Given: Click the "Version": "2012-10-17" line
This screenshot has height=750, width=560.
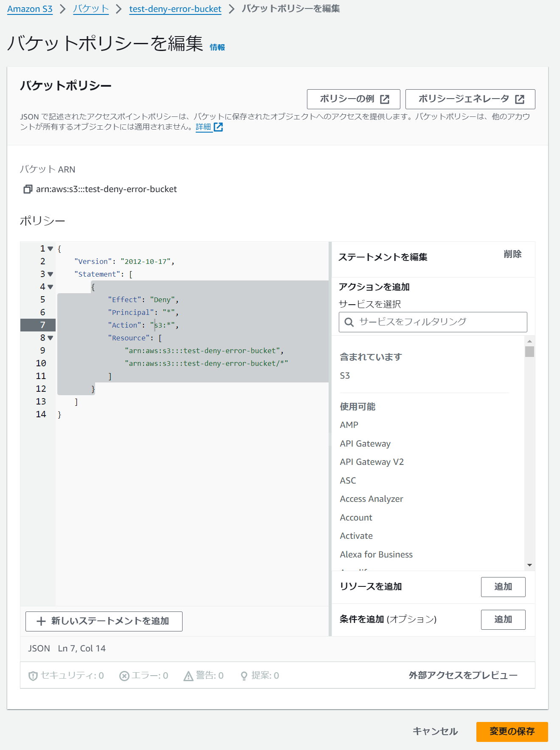Looking at the screenshot, I should [124, 261].
